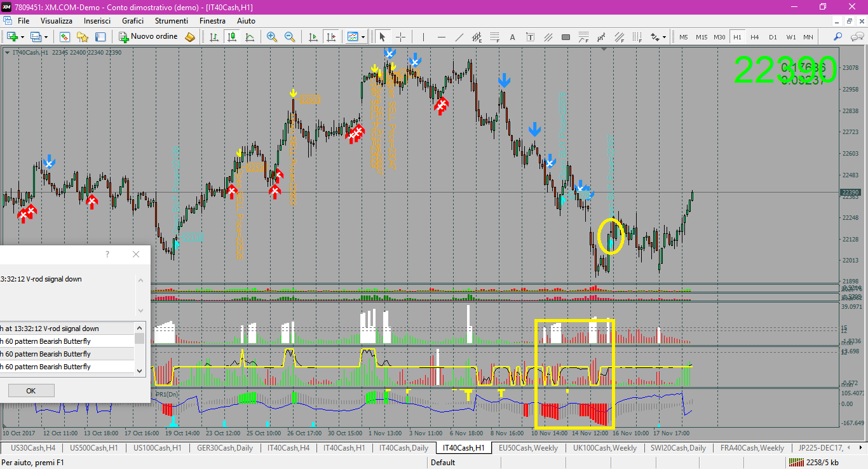
Task: Open the Visualizza menu
Action: click(x=57, y=21)
